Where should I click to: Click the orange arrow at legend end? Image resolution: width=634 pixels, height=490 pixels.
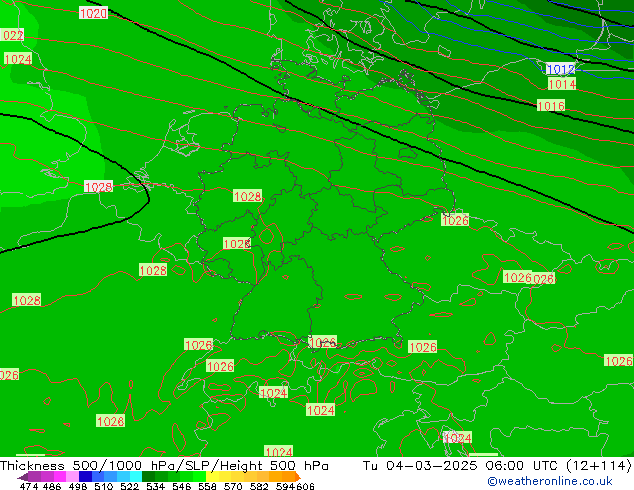click(x=298, y=477)
